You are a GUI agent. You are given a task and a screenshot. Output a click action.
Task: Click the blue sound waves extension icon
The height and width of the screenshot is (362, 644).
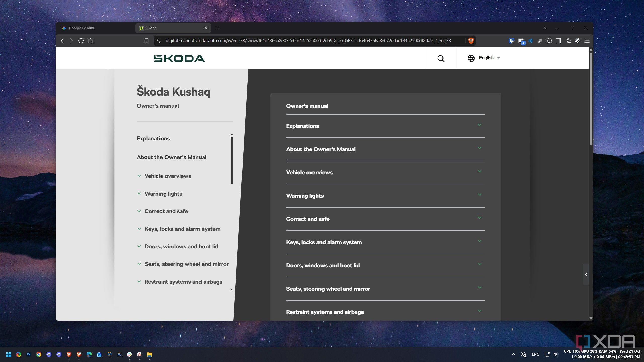pos(530,41)
